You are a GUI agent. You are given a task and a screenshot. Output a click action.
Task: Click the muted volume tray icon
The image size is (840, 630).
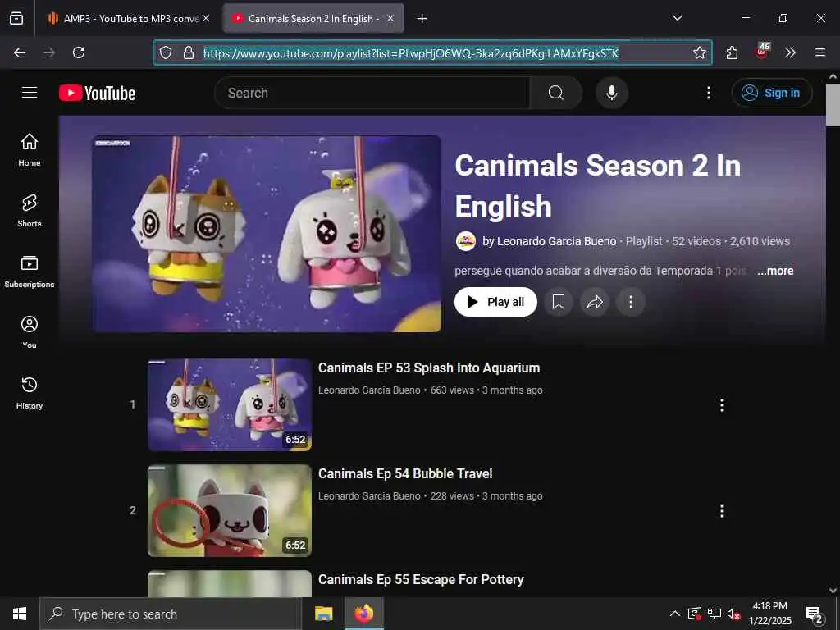pos(734,614)
